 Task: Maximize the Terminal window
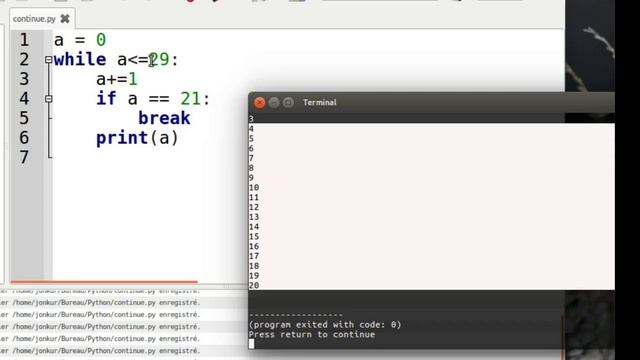point(288,102)
